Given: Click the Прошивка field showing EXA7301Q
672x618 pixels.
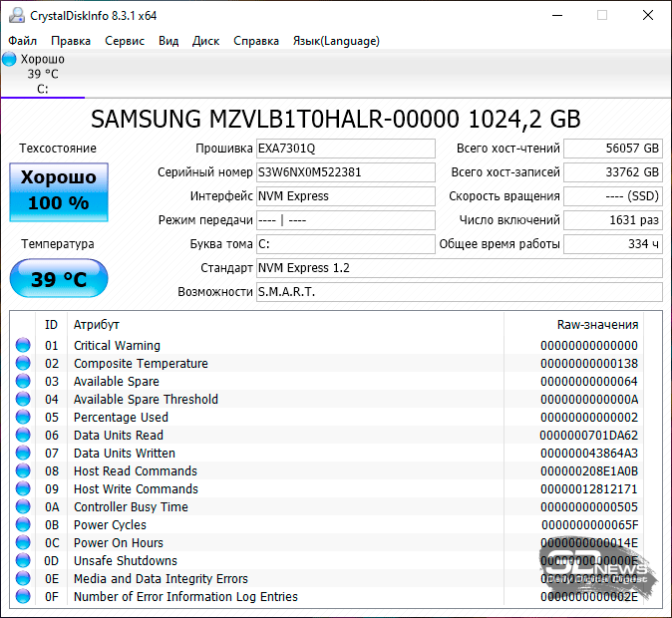Looking at the screenshot, I should point(345,149).
